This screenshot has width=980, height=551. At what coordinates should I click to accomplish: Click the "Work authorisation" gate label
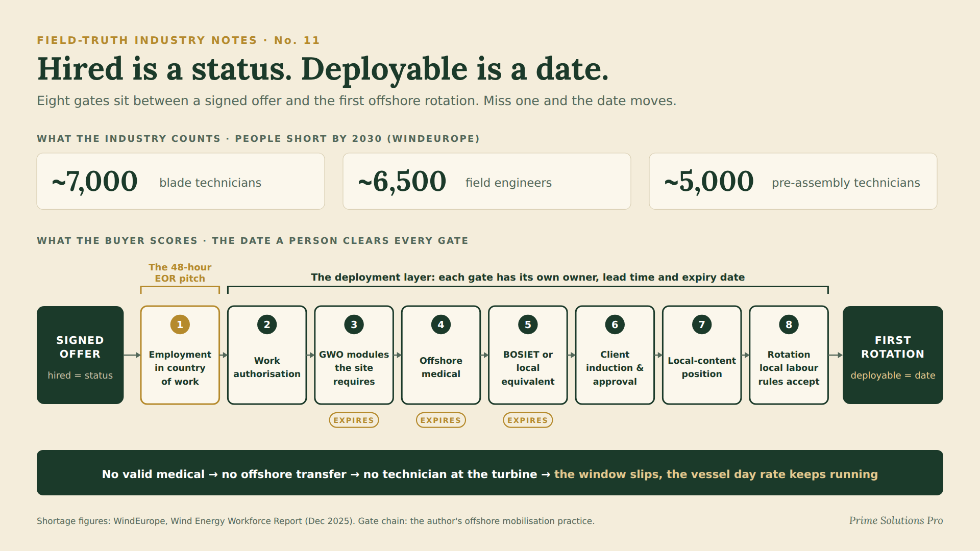[267, 367]
